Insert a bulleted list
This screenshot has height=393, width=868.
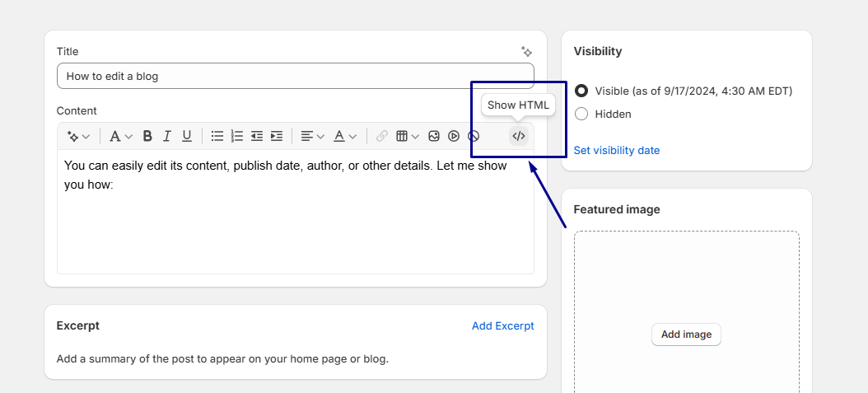point(217,136)
